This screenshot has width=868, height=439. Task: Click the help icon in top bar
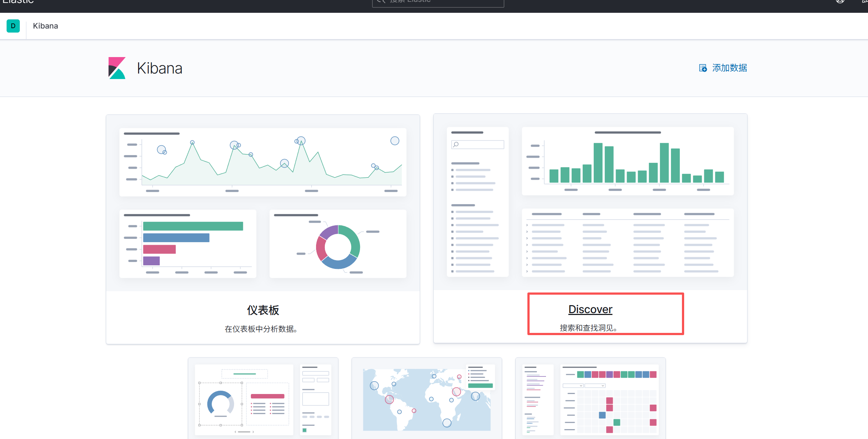(x=840, y=1)
